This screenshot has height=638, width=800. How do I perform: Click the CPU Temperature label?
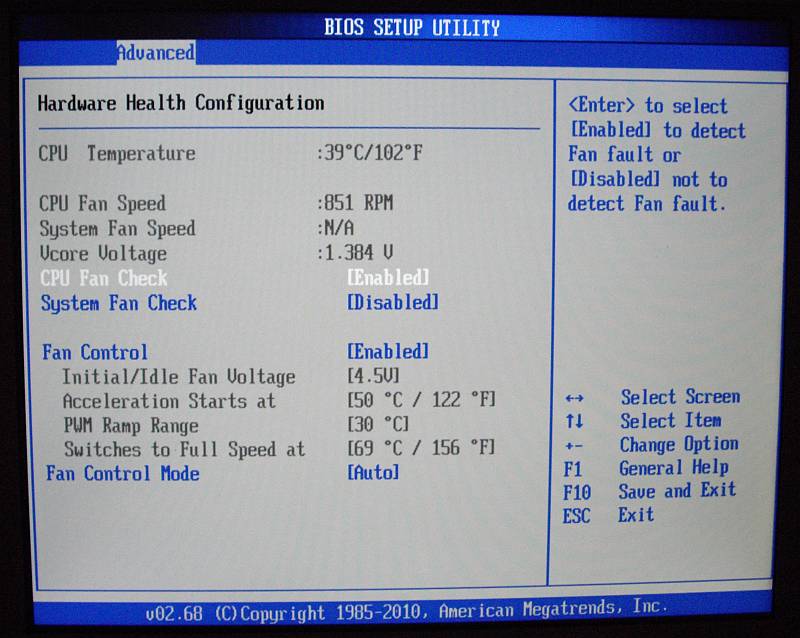click(117, 153)
